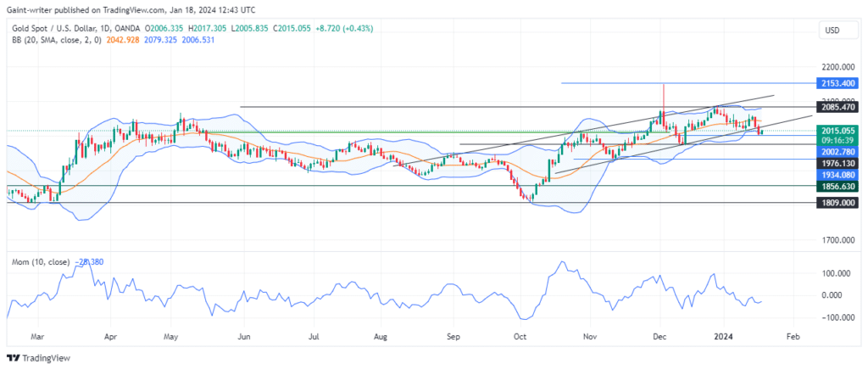Click the 2024 label on time axis
The width and height of the screenshot is (868, 370).
723,336
